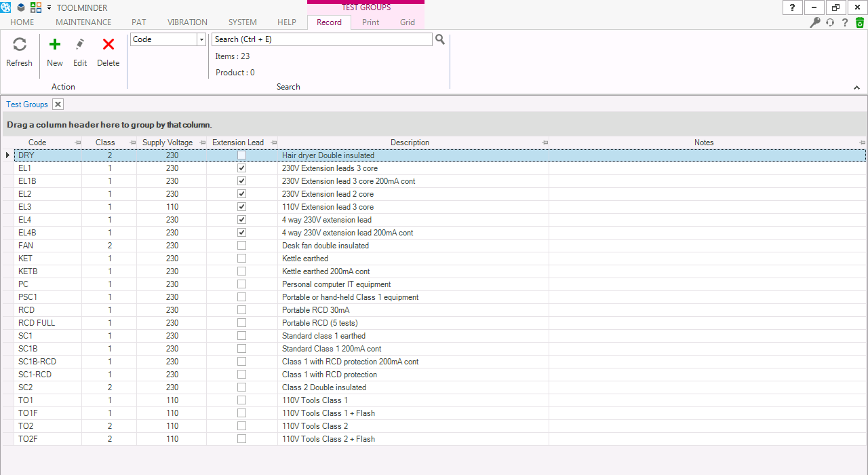Select the Record contextual tab
This screenshot has width=868, height=475.
point(330,22)
